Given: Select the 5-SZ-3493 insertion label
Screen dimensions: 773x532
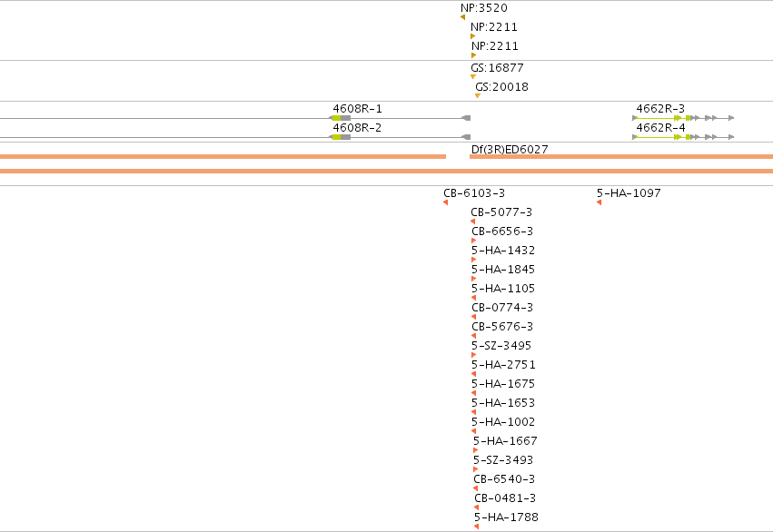Looking at the screenshot, I should coord(503,459).
